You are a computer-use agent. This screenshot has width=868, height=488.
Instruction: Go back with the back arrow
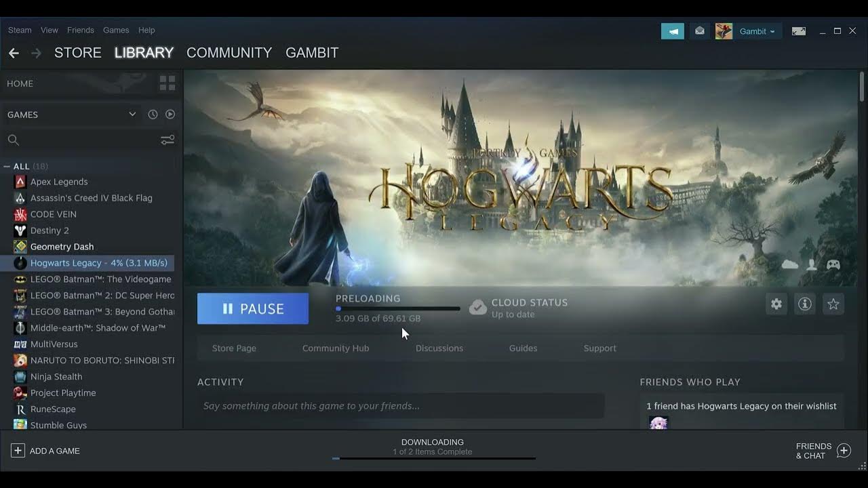[14, 53]
